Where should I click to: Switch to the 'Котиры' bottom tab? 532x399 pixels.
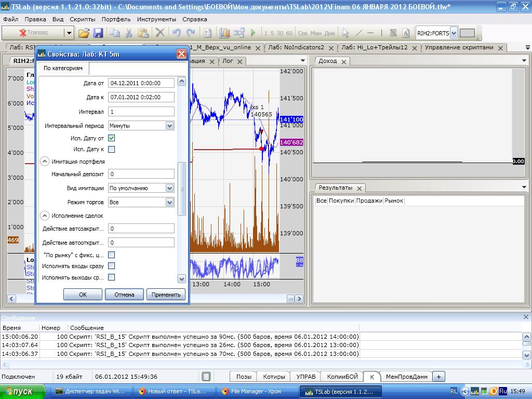[x=273, y=377]
